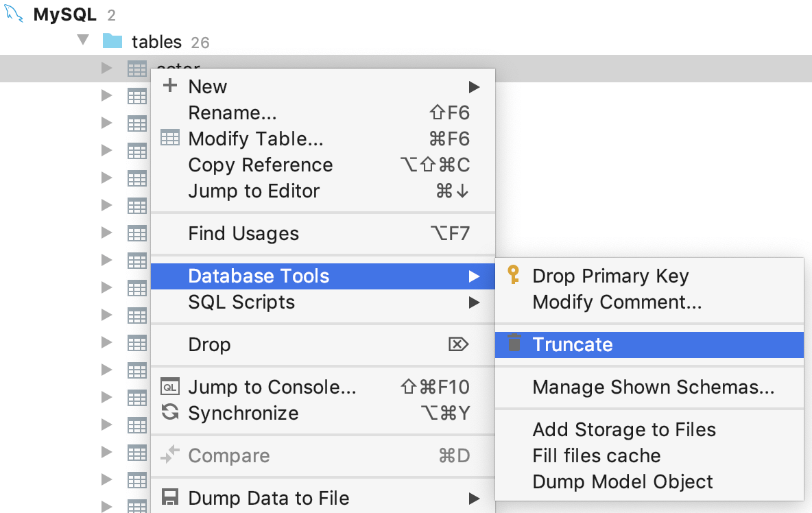
Task: Select Modify Comment... in the submenu
Action: (x=649, y=302)
